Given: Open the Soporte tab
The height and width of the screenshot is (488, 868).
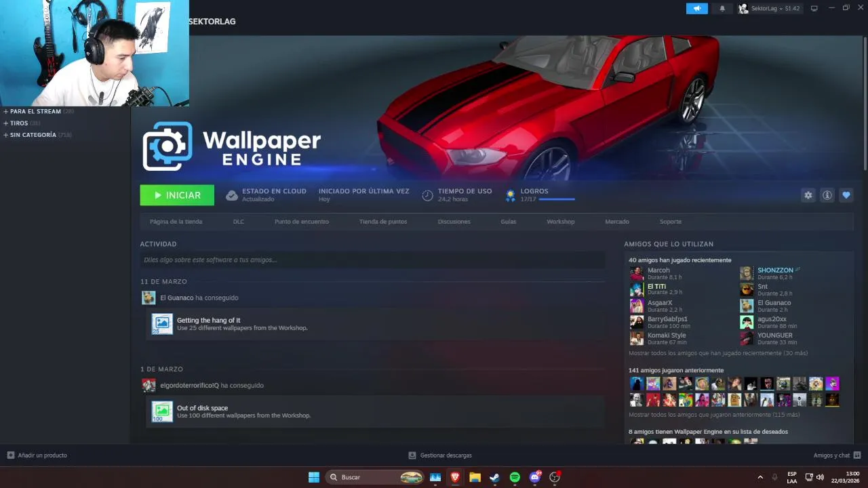Looking at the screenshot, I should 671,222.
